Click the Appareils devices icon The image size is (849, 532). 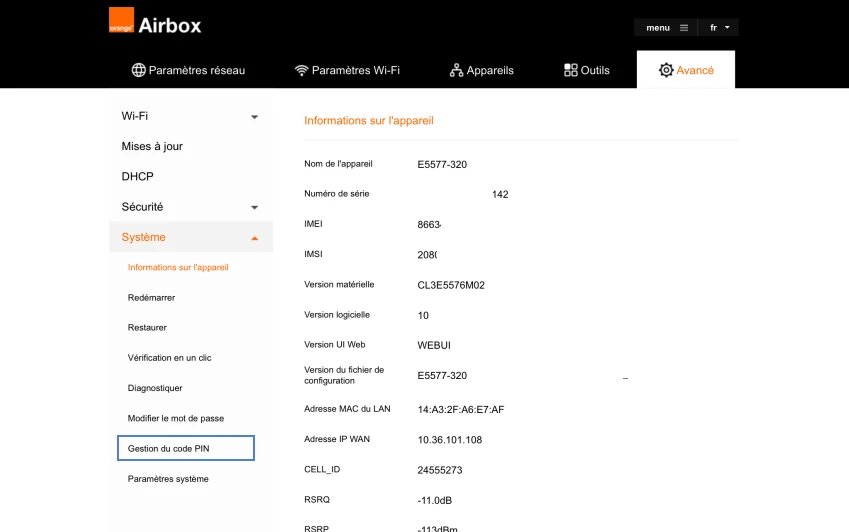[x=456, y=70]
